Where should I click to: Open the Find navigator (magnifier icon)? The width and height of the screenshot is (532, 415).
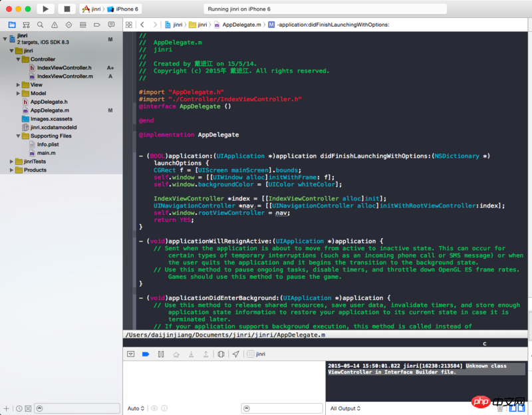tap(41, 25)
